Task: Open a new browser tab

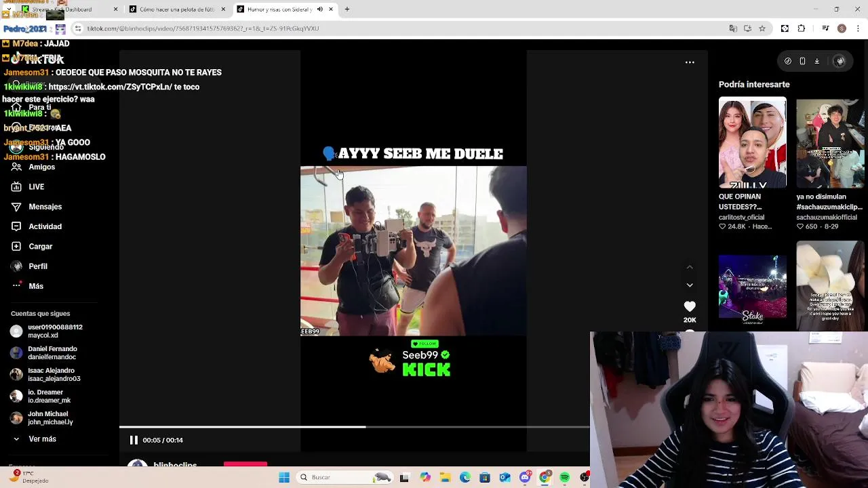Action: click(347, 9)
